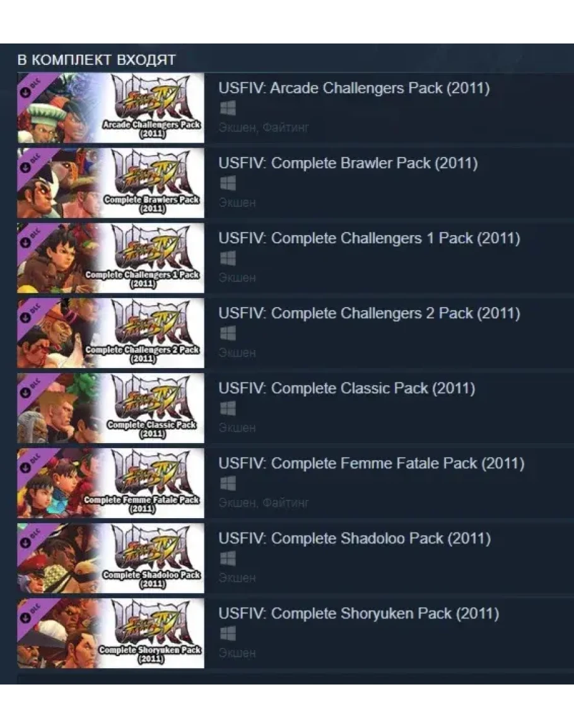Image resolution: width=574 pixels, height=728 pixels.
Task: Click the Windows icon under Complete Shadoloo Pack
Action: (x=228, y=558)
